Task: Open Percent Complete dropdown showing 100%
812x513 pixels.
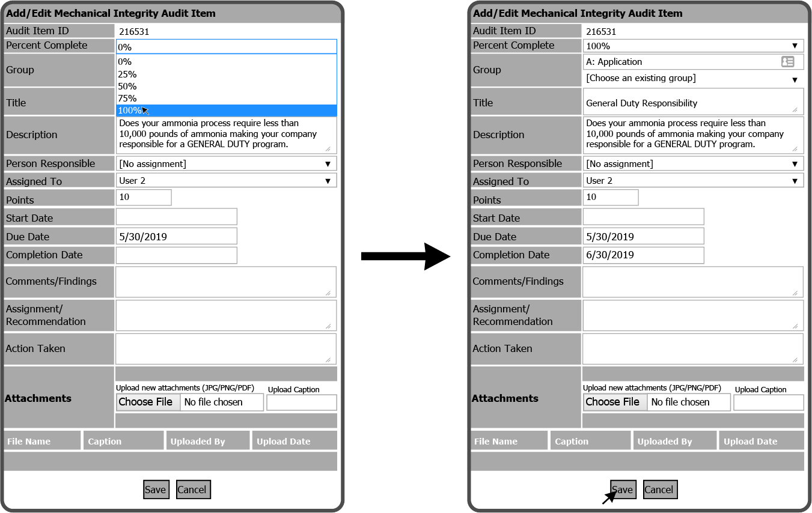Action: point(693,46)
